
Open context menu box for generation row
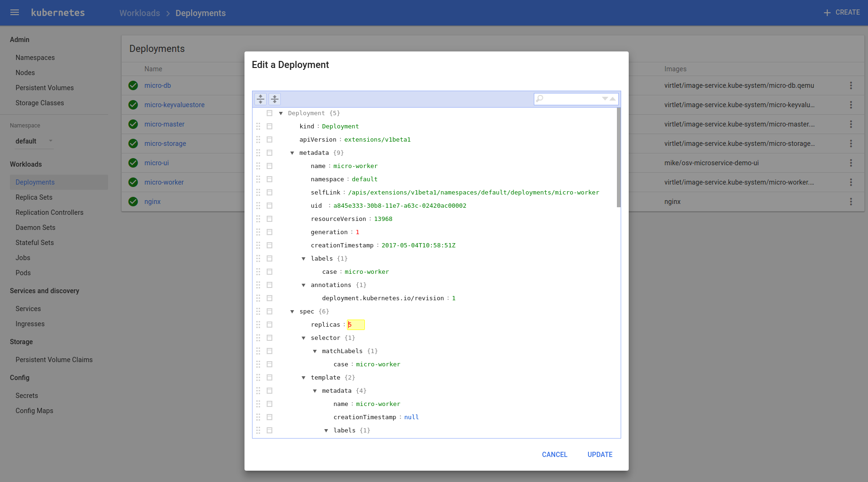point(270,232)
